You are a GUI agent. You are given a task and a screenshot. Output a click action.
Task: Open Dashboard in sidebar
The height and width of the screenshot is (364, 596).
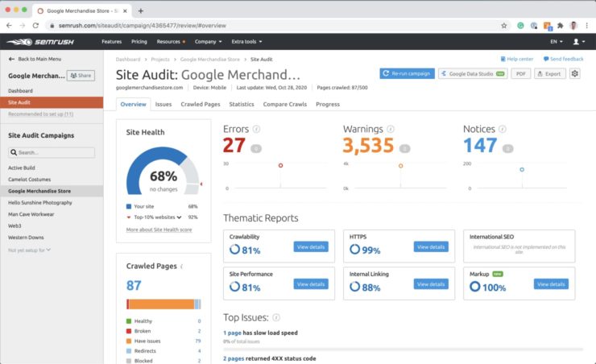[x=20, y=91]
